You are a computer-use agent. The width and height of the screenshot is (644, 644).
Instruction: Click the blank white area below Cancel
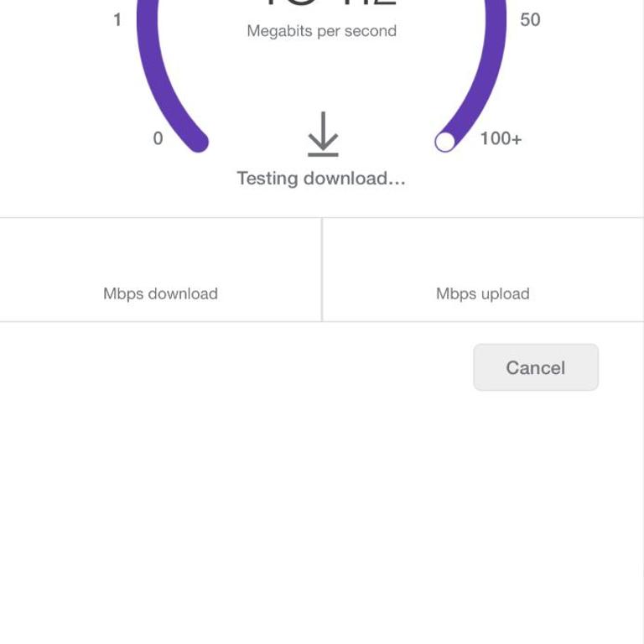pyautogui.click(x=322, y=520)
